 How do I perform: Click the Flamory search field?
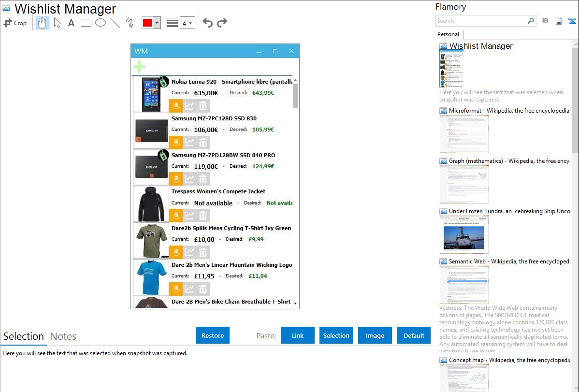pos(481,21)
